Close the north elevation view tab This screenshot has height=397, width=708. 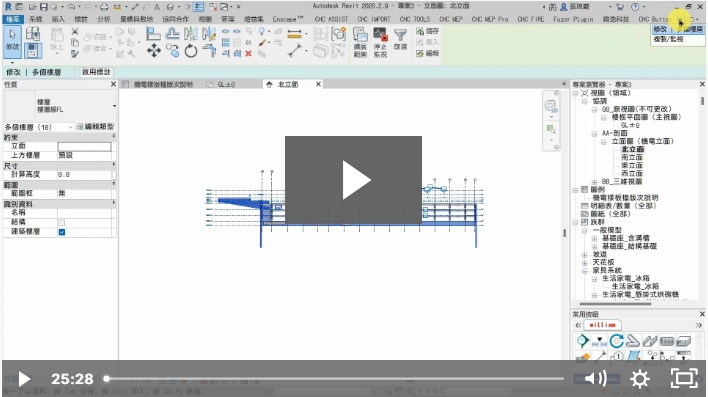(x=318, y=84)
